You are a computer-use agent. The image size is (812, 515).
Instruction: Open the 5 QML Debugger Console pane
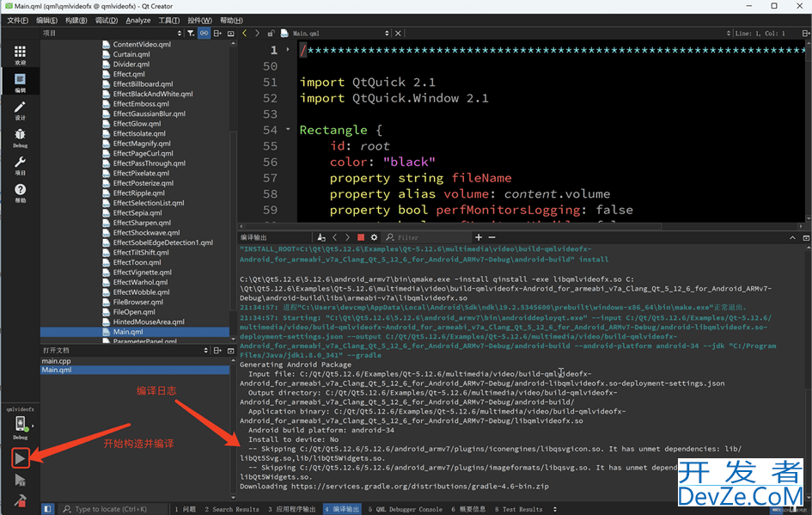pyautogui.click(x=405, y=509)
